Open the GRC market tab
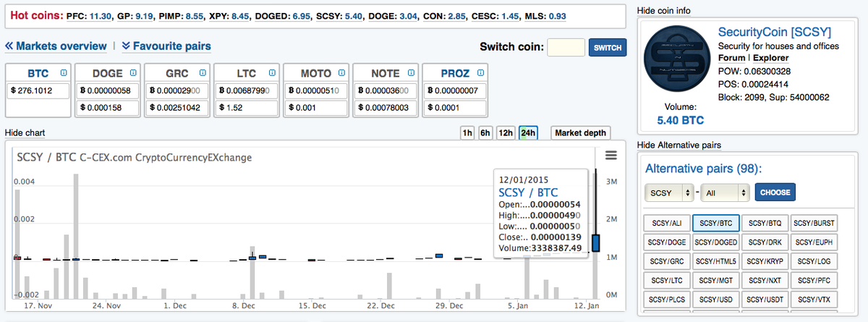 tap(177, 74)
